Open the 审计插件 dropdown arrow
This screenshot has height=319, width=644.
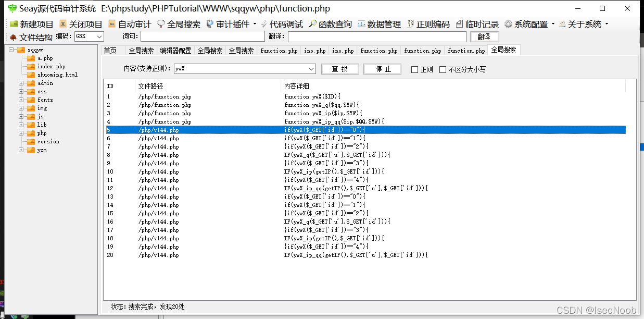tap(255, 24)
